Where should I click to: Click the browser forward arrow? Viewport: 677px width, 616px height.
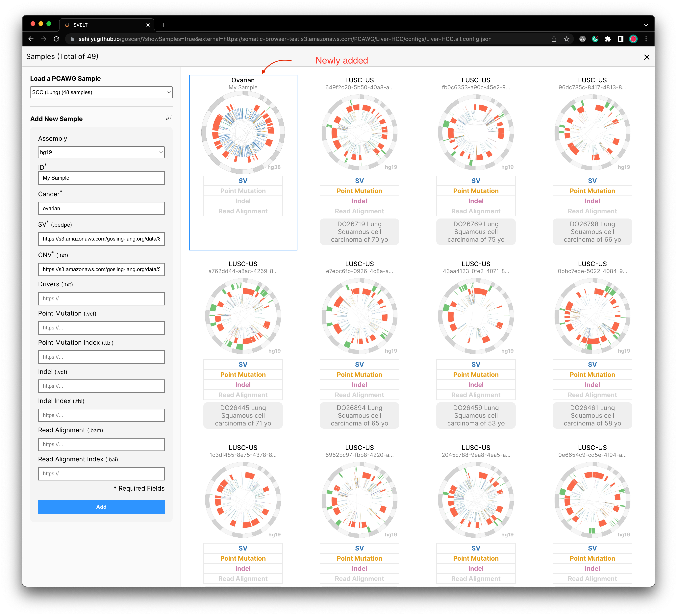click(44, 39)
